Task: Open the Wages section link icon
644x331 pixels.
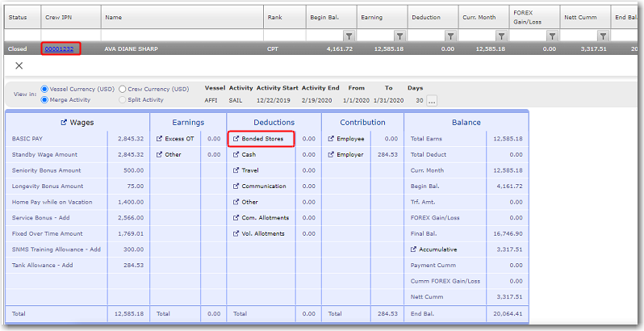Action: (x=65, y=123)
